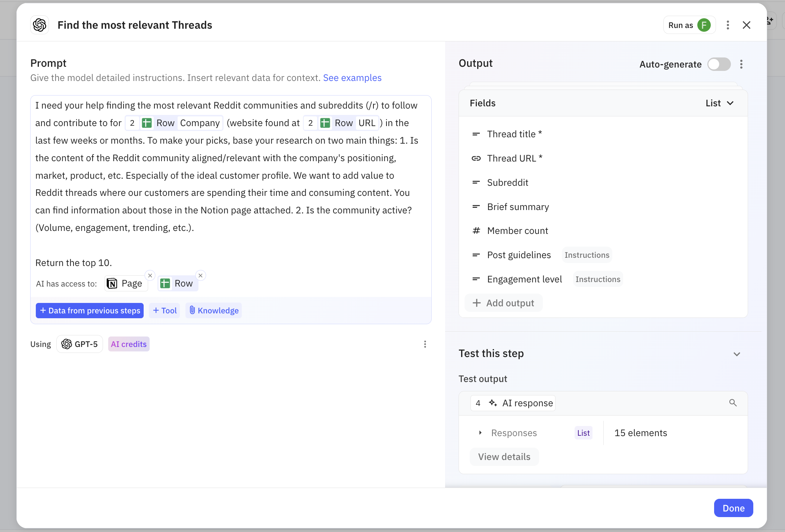Image resolution: width=785 pixels, height=532 pixels.
Task: Click the Thread URL link field icon
Action: click(476, 158)
